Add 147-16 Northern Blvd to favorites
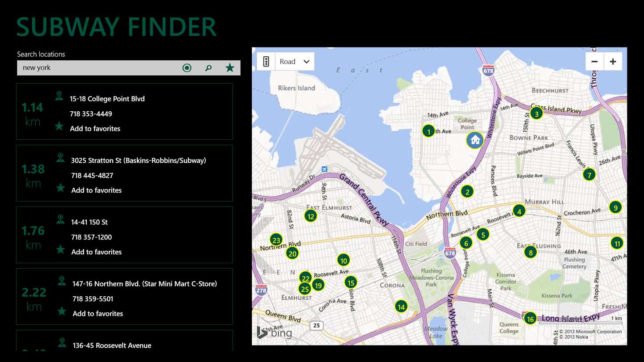The image size is (644, 362). pos(98,314)
